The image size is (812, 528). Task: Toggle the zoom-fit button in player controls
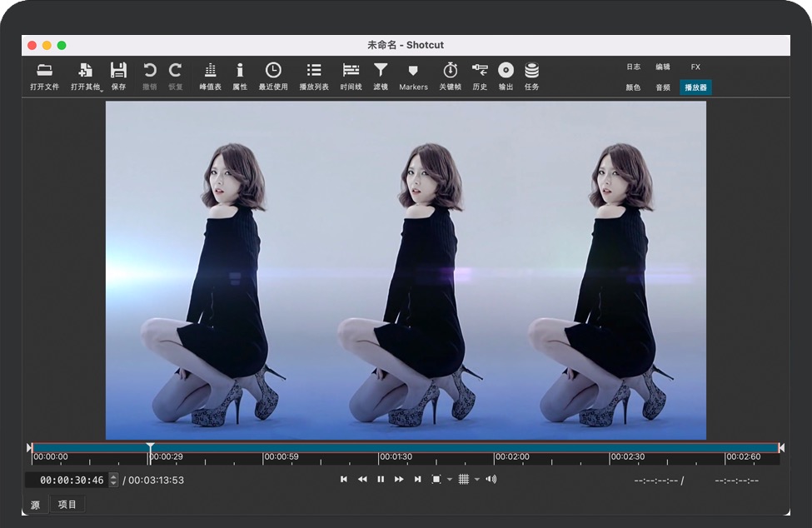click(x=436, y=479)
